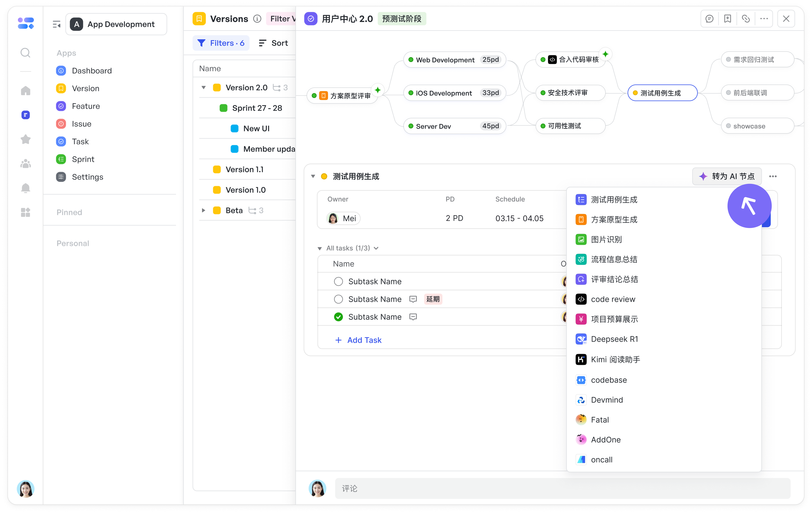Open the user avatar at bottom left
Viewport: 812px width, 514px height.
[26, 489]
